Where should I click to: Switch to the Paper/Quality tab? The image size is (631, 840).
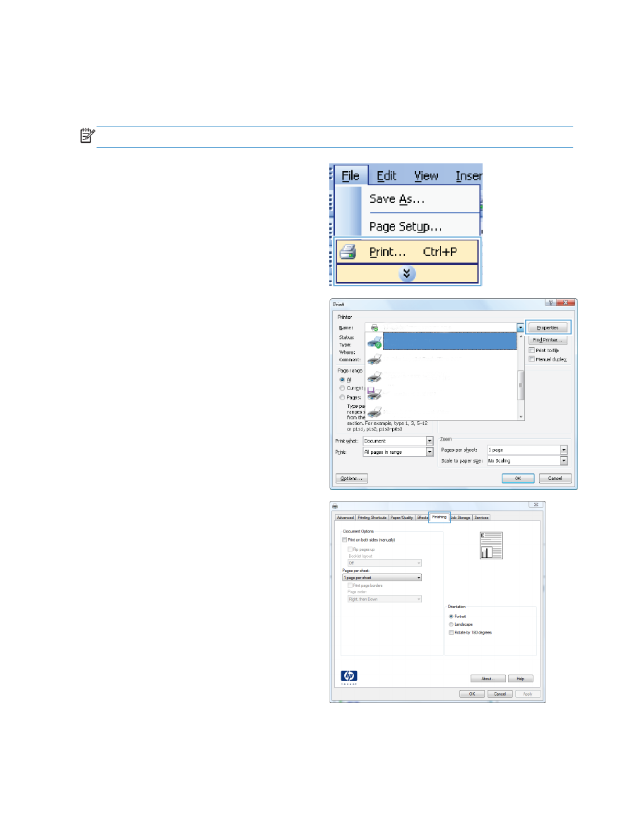coord(402,518)
